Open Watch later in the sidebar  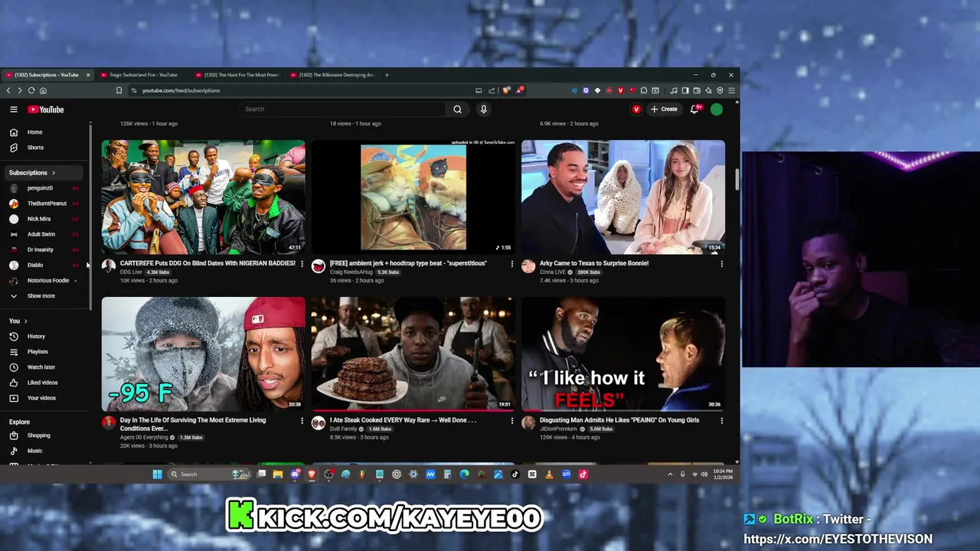point(41,367)
